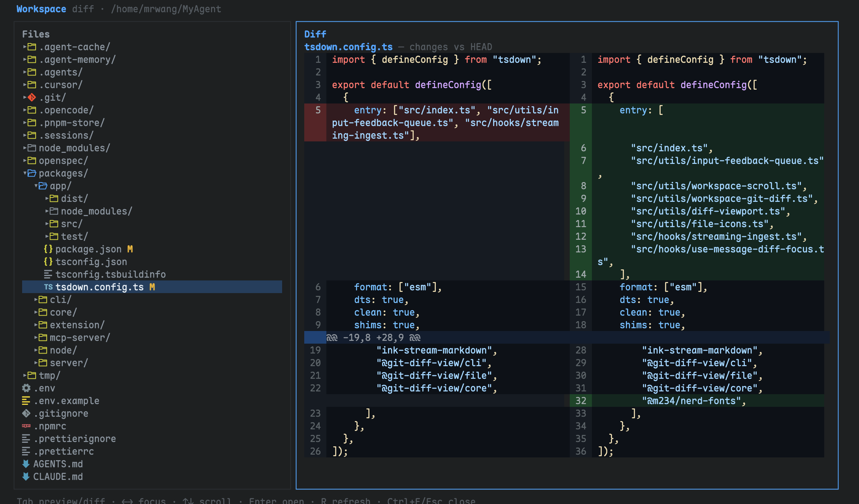
Task: Click added line "@m234/nerd-fonts"
Action: pyautogui.click(x=694, y=401)
